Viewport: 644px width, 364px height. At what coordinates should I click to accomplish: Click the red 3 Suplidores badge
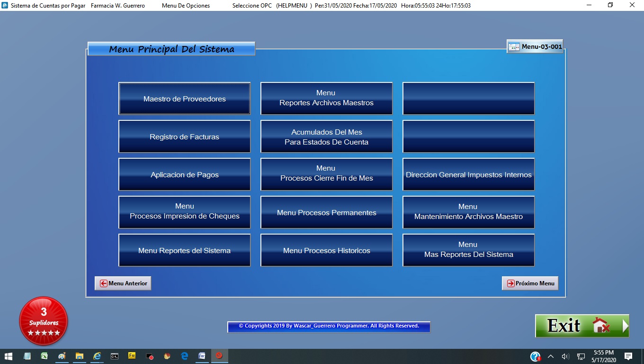pos(44,321)
